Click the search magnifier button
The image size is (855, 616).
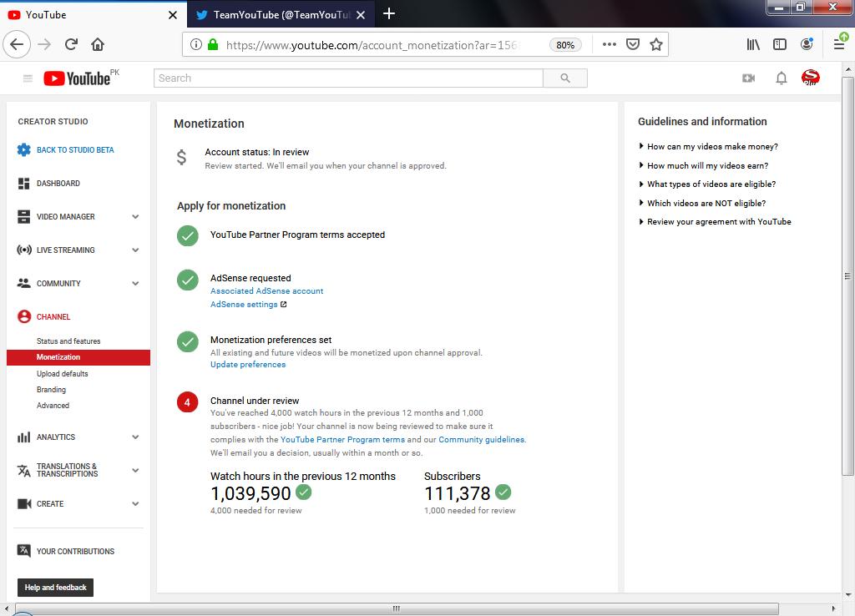pos(565,78)
